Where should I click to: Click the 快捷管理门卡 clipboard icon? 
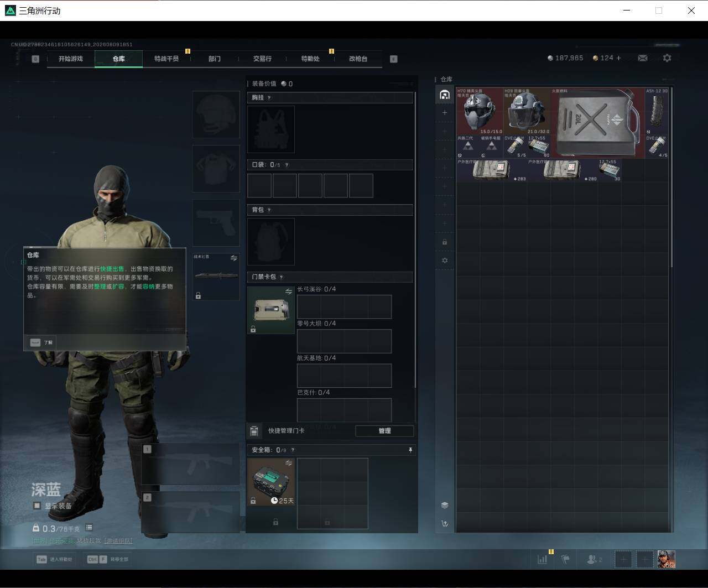point(254,431)
